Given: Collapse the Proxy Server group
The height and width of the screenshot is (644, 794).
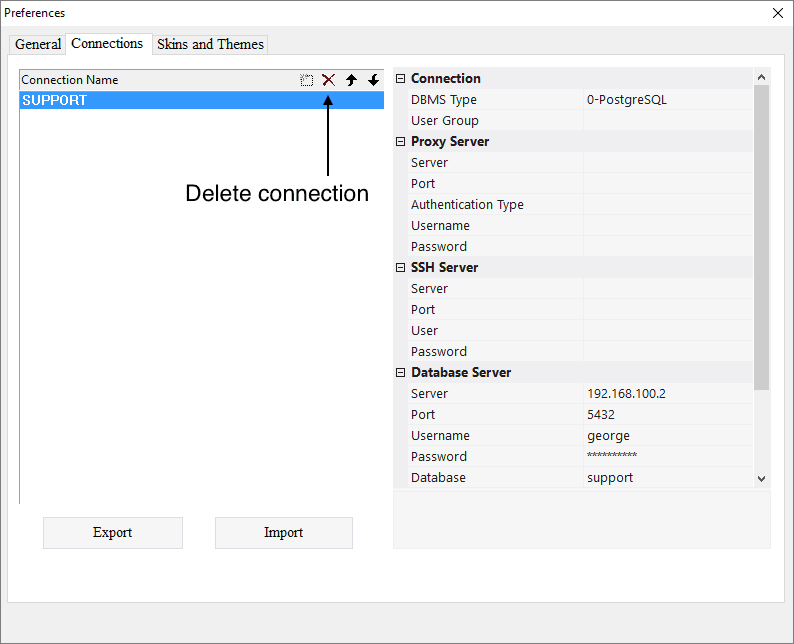Looking at the screenshot, I should 401,142.
